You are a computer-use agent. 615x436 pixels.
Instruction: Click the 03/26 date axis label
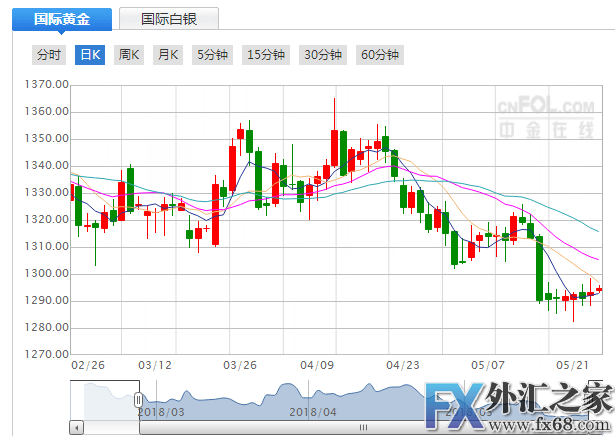point(240,365)
